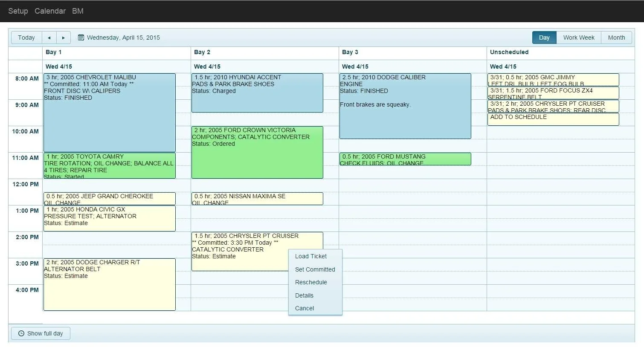Screen dimensions: 644x347
Task: Choose Reschedule from context menu
Action: pos(315,282)
